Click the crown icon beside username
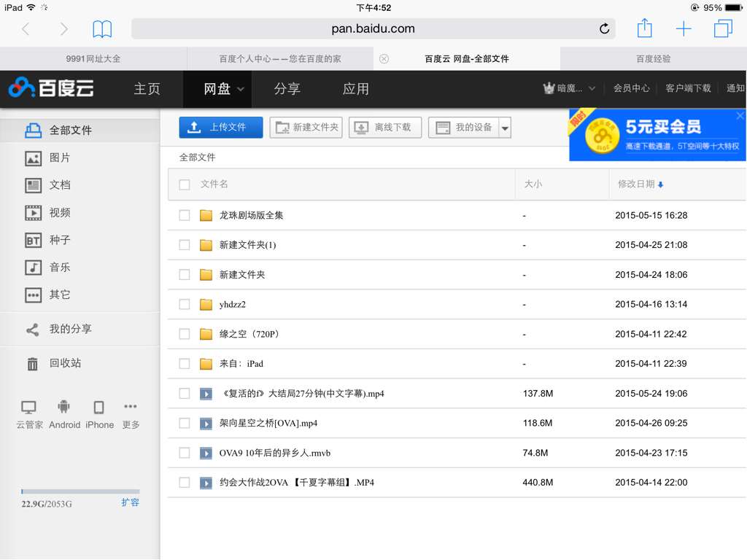This screenshot has height=560, width=747. (x=549, y=88)
